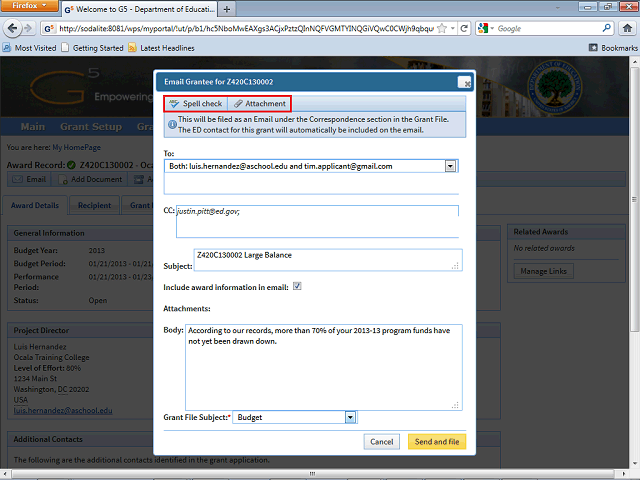Click inside the email Body text area
The image size is (640, 480).
click(x=324, y=367)
